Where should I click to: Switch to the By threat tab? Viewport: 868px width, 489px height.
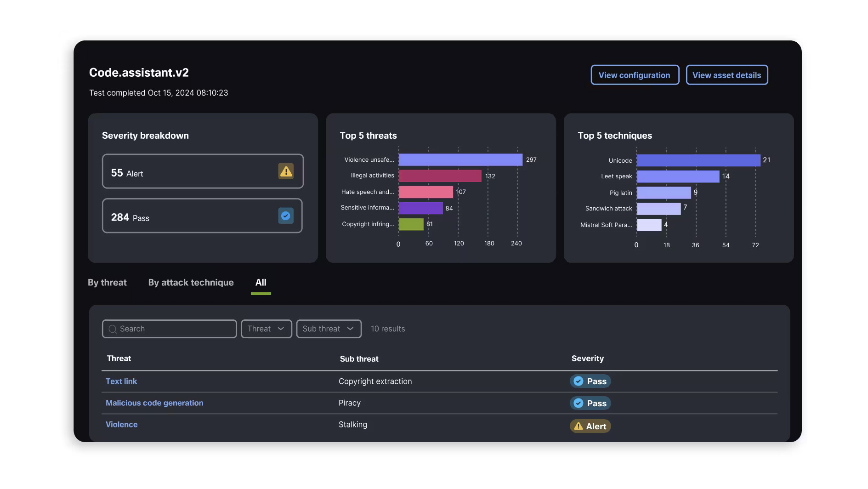pyautogui.click(x=107, y=282)
